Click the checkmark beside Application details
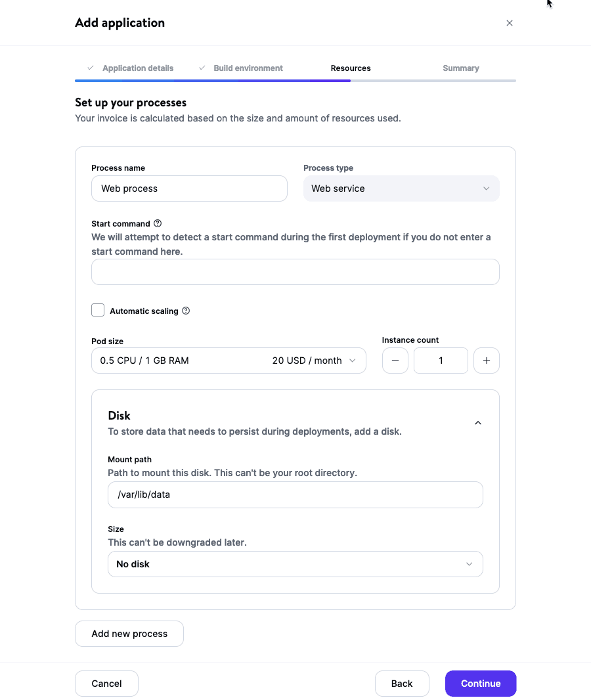This screenshot has height=700, width=591. pos(90,68)
